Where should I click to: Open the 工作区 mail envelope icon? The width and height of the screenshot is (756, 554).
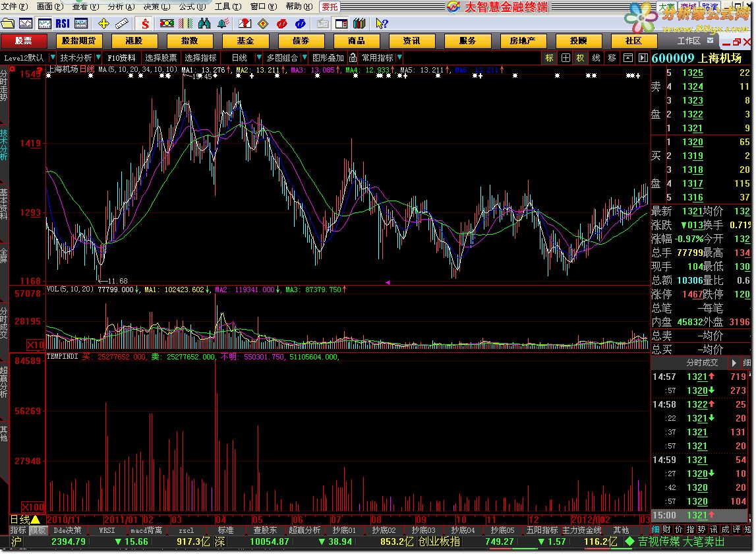coord(711,40)
